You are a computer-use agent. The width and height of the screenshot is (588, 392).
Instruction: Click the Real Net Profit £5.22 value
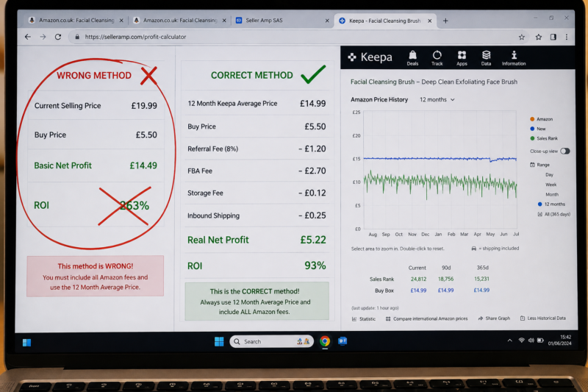click(x=313, y=240)
